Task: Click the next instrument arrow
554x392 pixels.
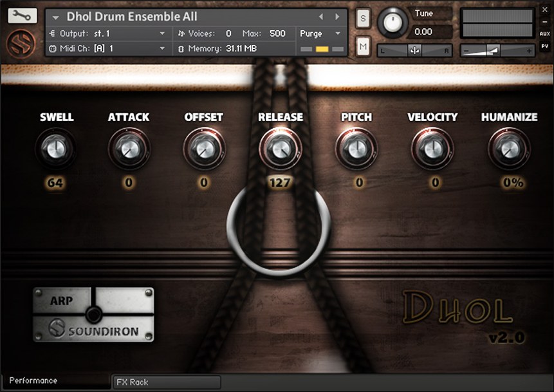Action: (x=337, y=16)
